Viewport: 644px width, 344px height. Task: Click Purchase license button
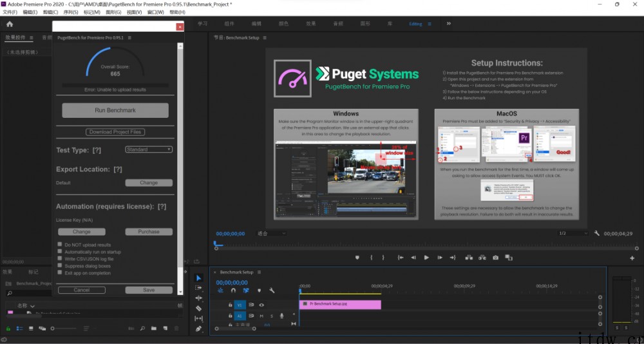[149, 232]
